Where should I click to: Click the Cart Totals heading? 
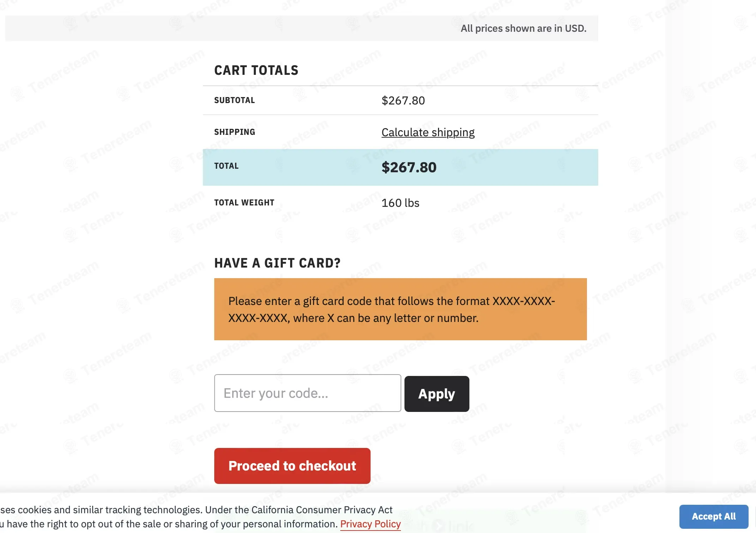256,70
